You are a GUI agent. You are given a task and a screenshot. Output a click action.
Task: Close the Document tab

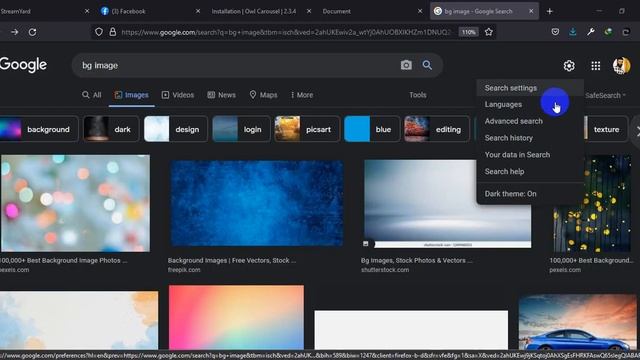point(420,11)
